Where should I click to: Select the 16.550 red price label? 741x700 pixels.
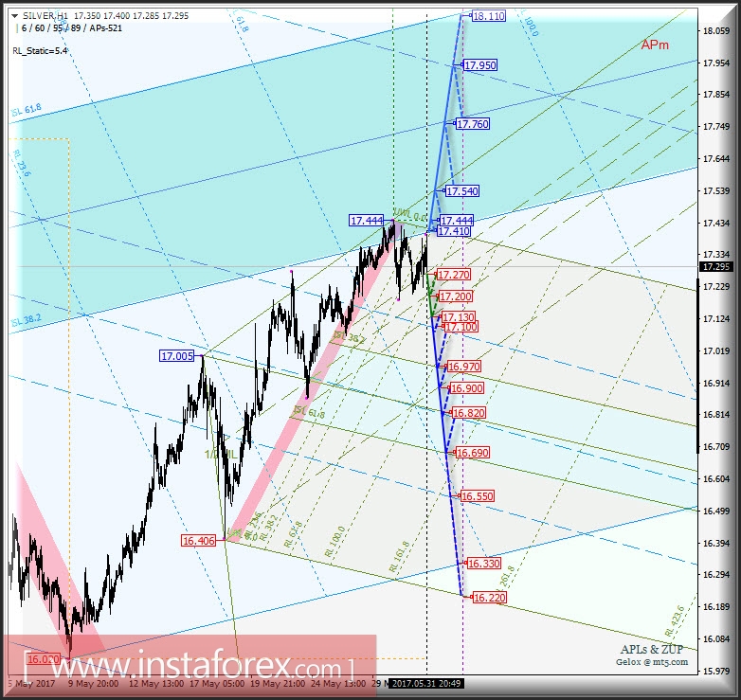click(x=478, y=496)
